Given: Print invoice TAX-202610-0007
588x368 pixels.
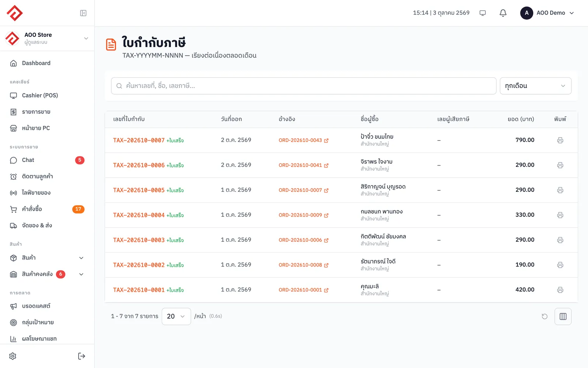Looking at the screenshot, I should (560, 140).
